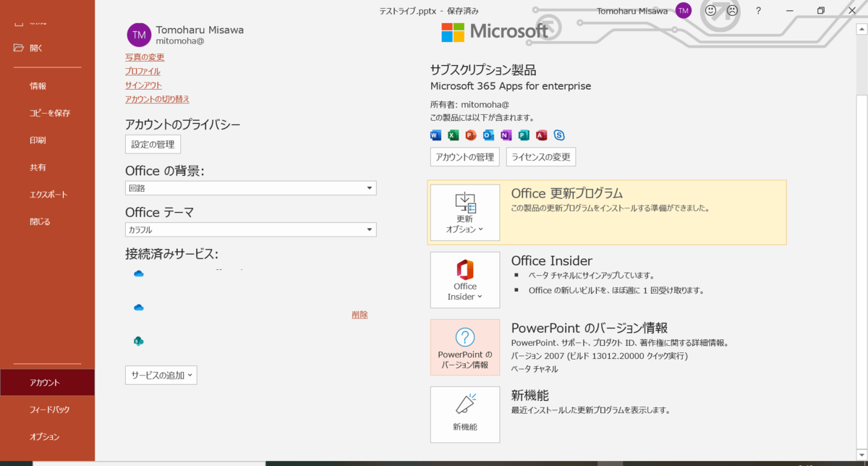Click the Excel app icon

coord(453,135)
